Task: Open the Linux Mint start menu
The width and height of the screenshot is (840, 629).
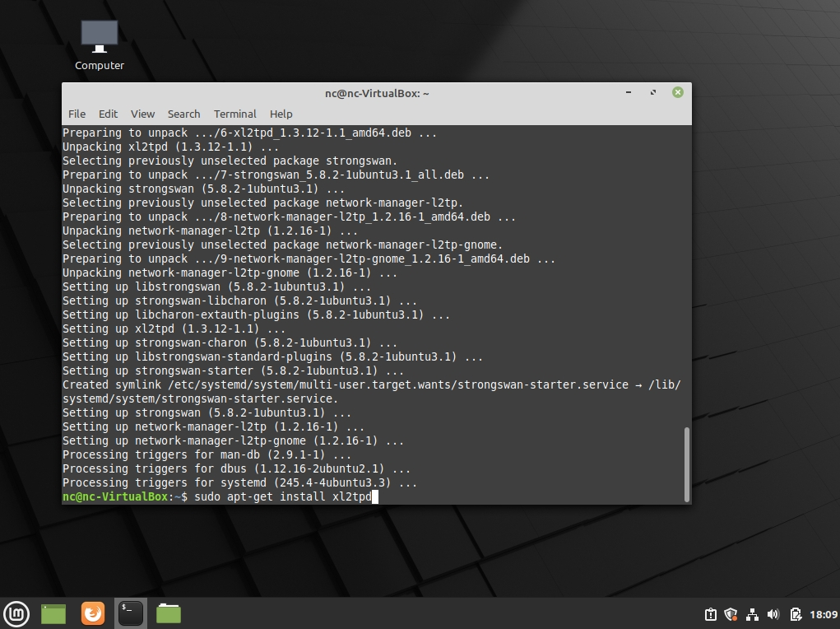Action: point(16,613)
